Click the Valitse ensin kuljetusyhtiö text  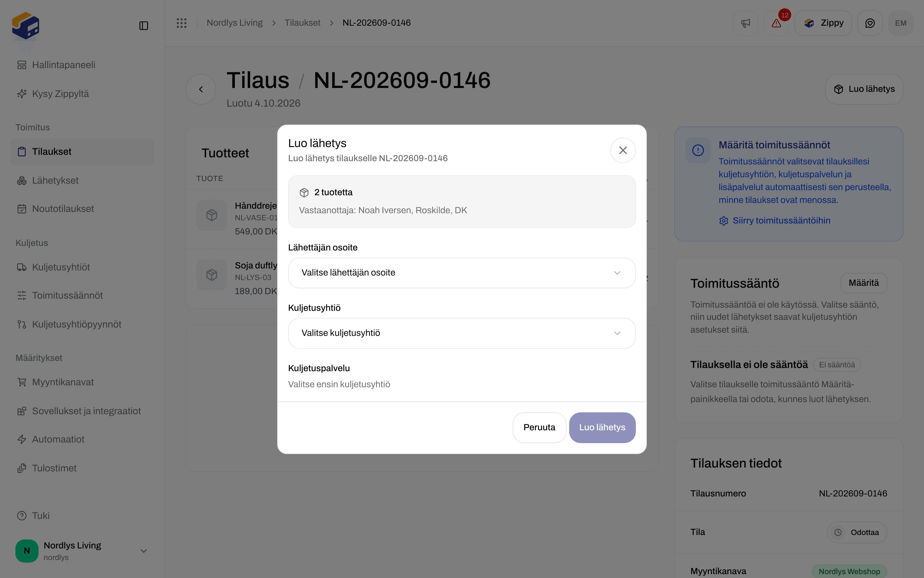[x=339, y=384]
